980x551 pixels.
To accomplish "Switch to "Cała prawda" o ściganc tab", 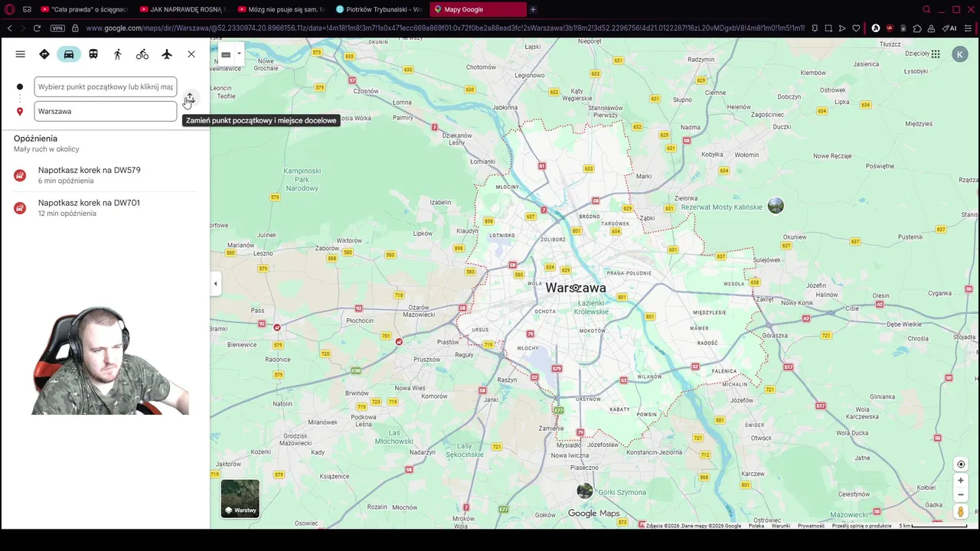I will (83, 9).
